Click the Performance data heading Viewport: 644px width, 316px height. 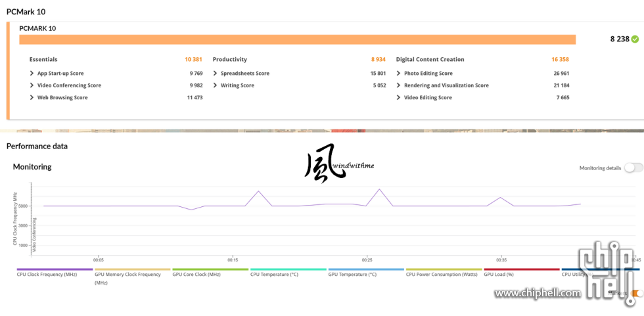tap(37, 146)
